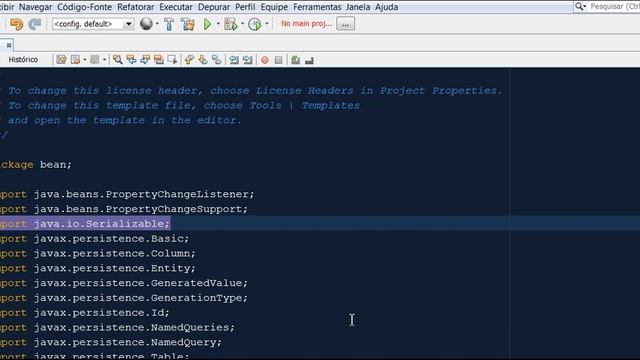
Task: Click the javax.persistence.Column import line
Action: (98, 253)
